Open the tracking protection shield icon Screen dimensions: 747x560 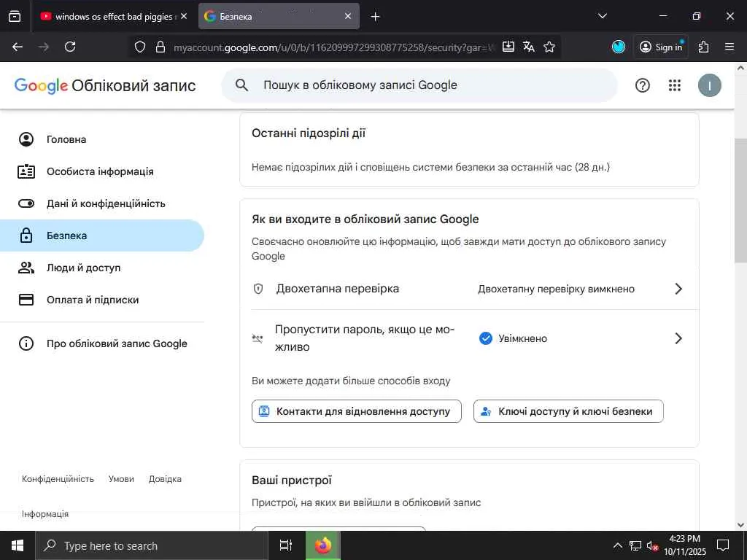point(139,47)
